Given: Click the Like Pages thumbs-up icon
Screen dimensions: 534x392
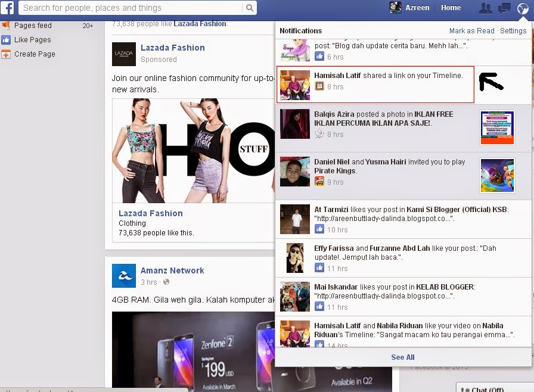Looking at the screenshot, I should (x=6, y=40).
